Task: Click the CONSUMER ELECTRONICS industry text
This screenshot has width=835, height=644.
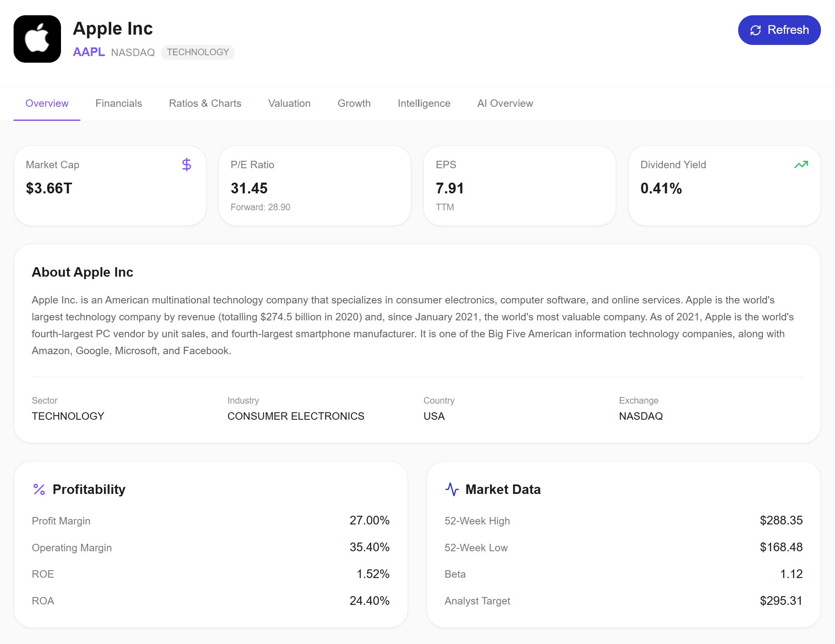Action: [296, 416]
